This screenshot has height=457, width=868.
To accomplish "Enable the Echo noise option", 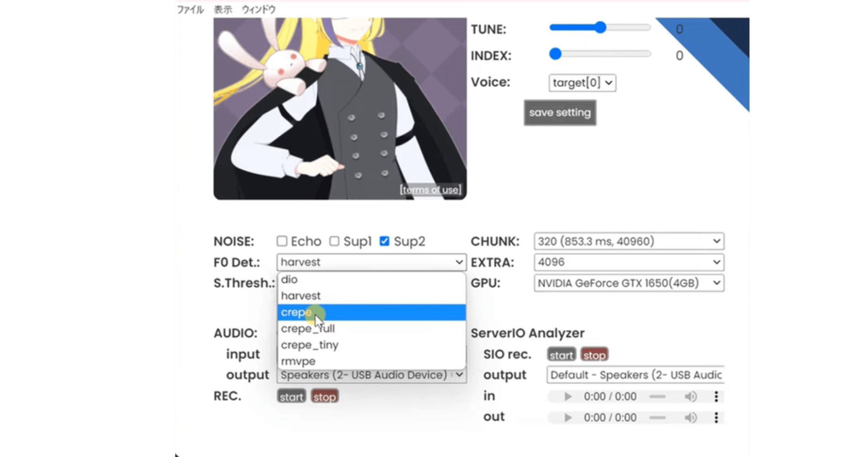I will (282, 241).
